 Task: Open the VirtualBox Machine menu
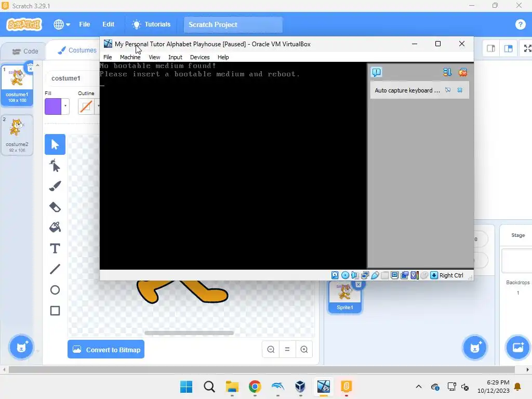(130, 57)
